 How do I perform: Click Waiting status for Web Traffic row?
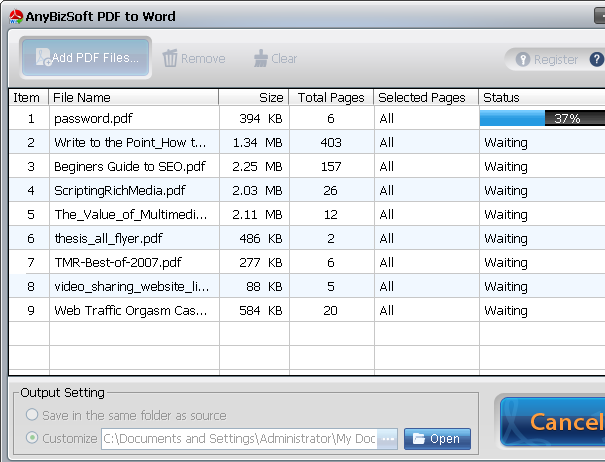click(x=506, y=310)
